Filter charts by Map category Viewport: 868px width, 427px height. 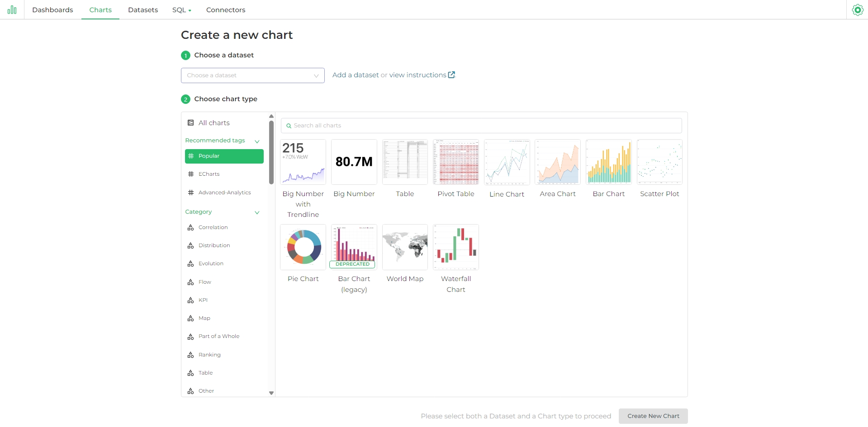(224, 318)
